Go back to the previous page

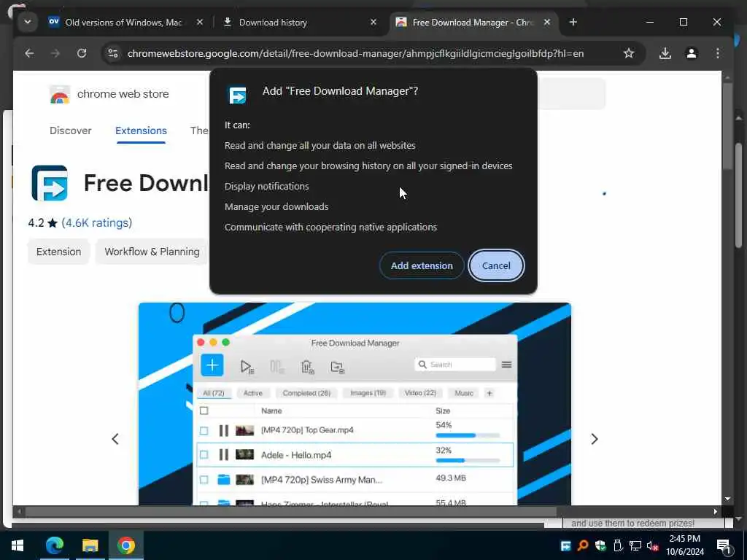click(29, 53)
